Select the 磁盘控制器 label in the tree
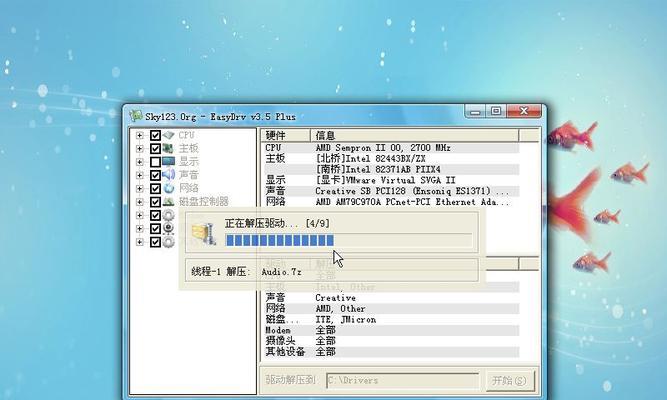Viewport: 667px width, 400px height. pos(204,202)
